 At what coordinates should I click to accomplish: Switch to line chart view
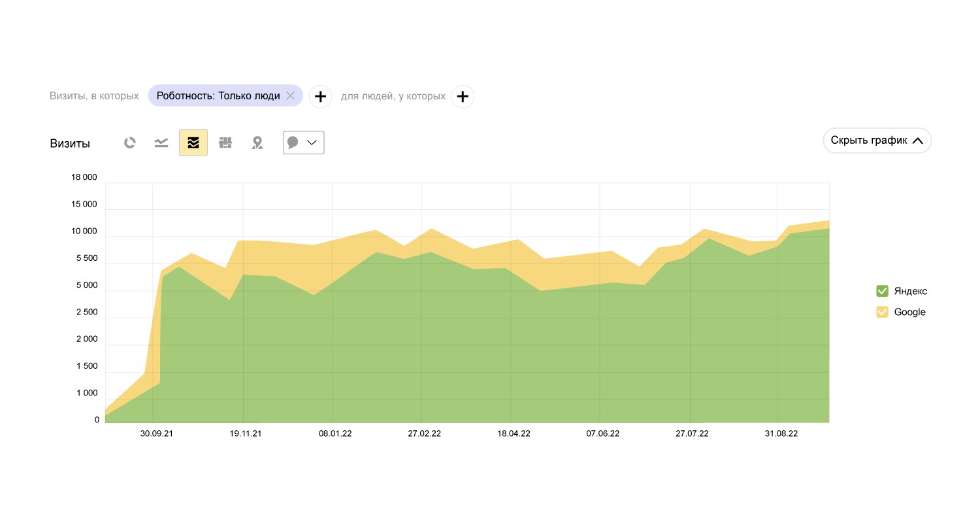[x=161, y=143]
